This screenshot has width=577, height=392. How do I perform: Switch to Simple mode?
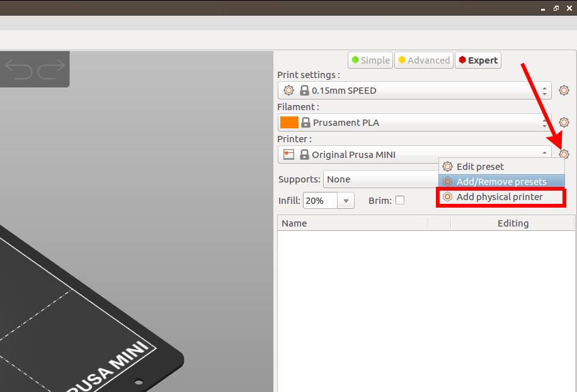(x=370, y=60)
